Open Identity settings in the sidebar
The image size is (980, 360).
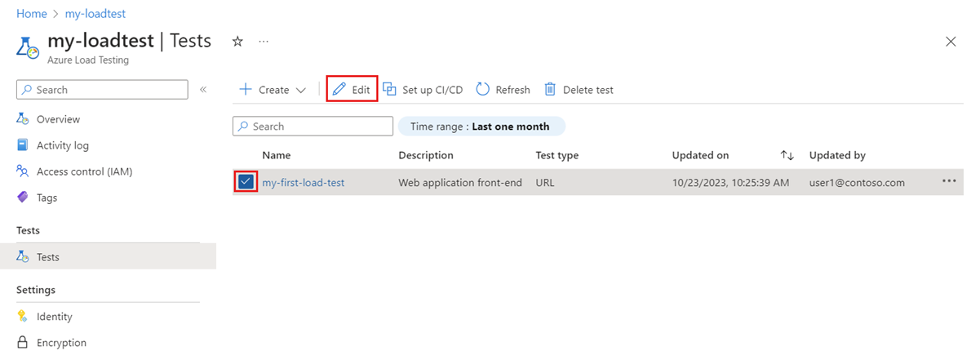(54, 317)
